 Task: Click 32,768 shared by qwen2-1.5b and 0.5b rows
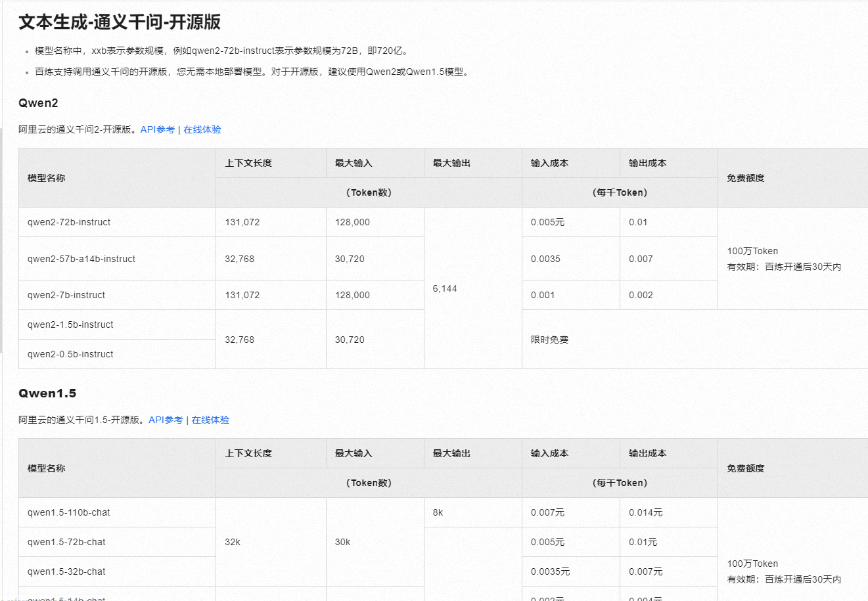click(x=240, y=340)
